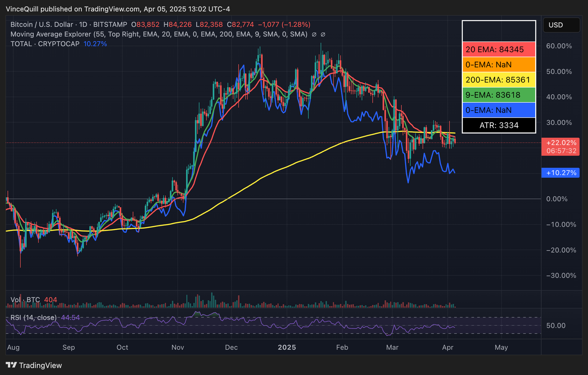Click the 20 EMA: 84345 red cell
Screen dimensions: 588x375
pyautogui.click(x=499, y=49)
